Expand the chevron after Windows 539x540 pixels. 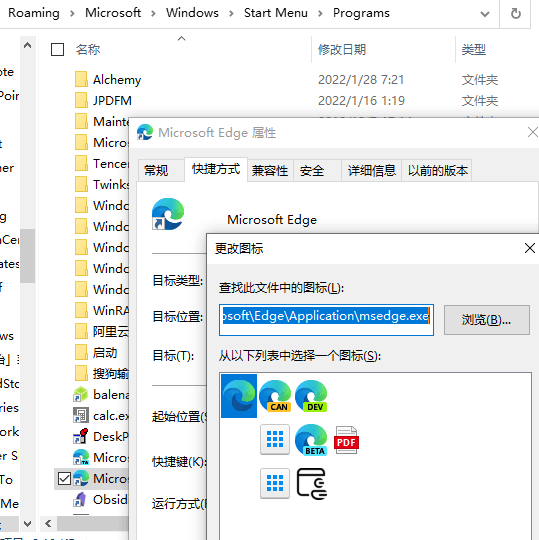tap(231, 13)
